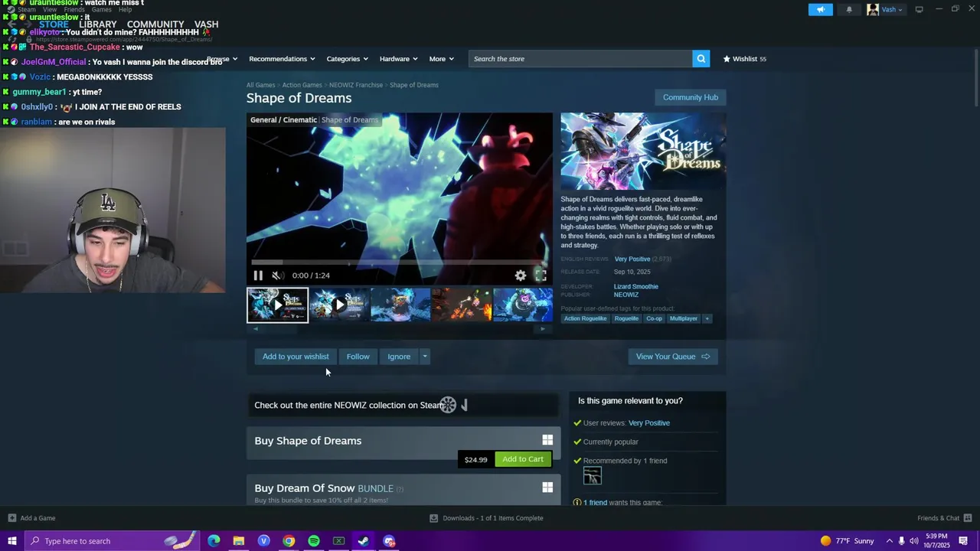Go to NEOWIZ Franchise breadcrumb
This screenshot has width=980, height=551.
click(x=356, y=85)
